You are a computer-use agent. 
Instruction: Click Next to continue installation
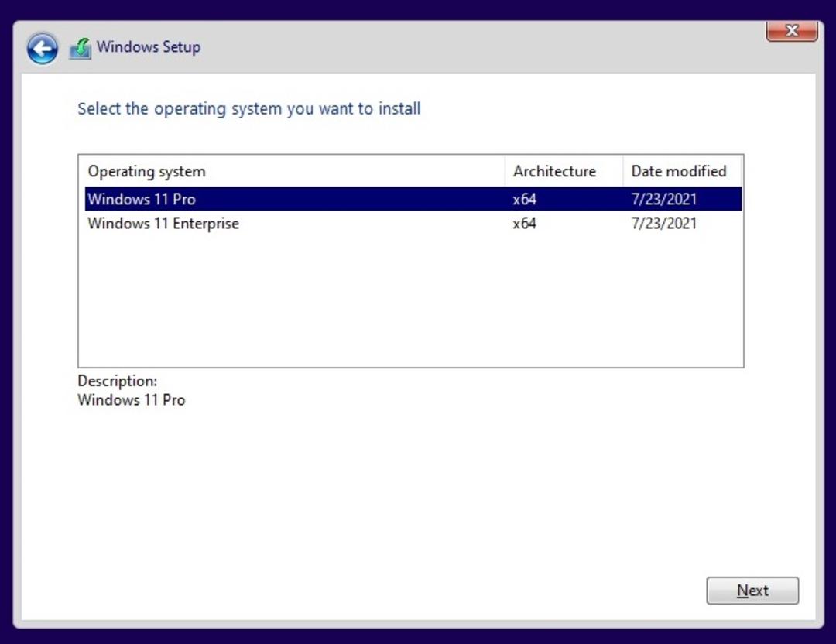[752, 590]
